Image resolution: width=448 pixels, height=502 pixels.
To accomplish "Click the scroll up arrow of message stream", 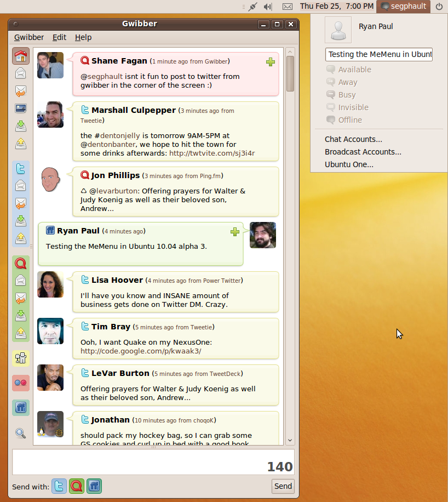I will [290, 52].
